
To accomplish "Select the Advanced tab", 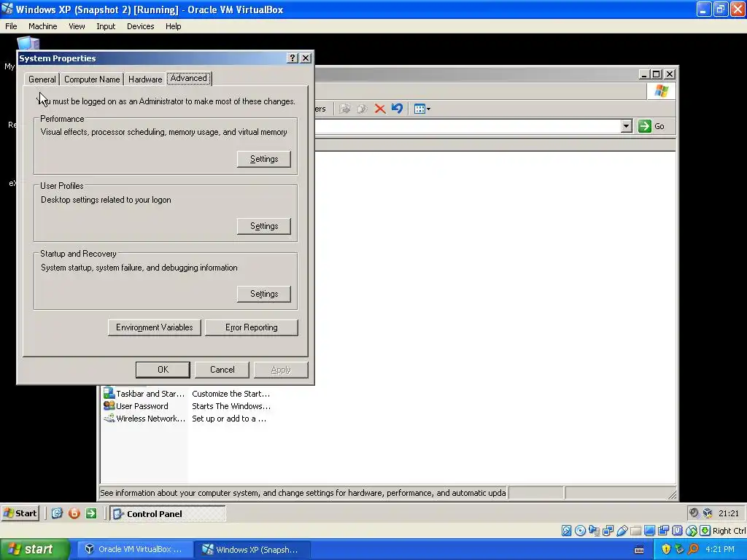I will tap(189, 78).
